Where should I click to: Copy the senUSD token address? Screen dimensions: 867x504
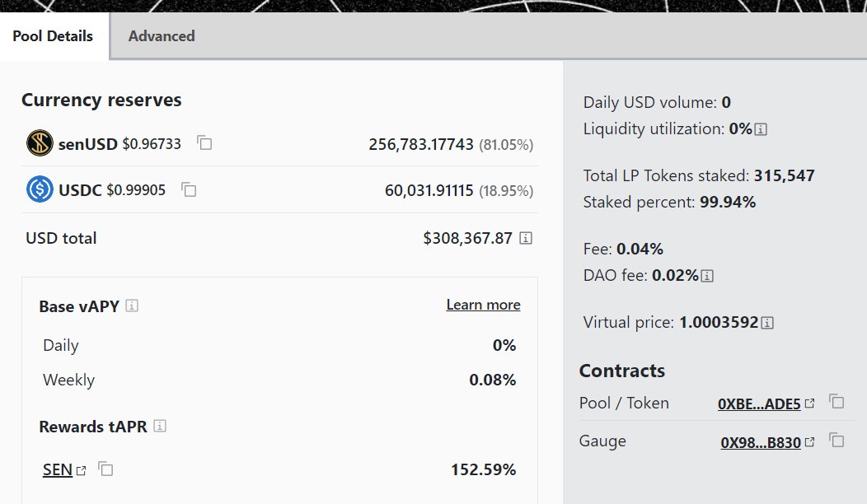204,143
